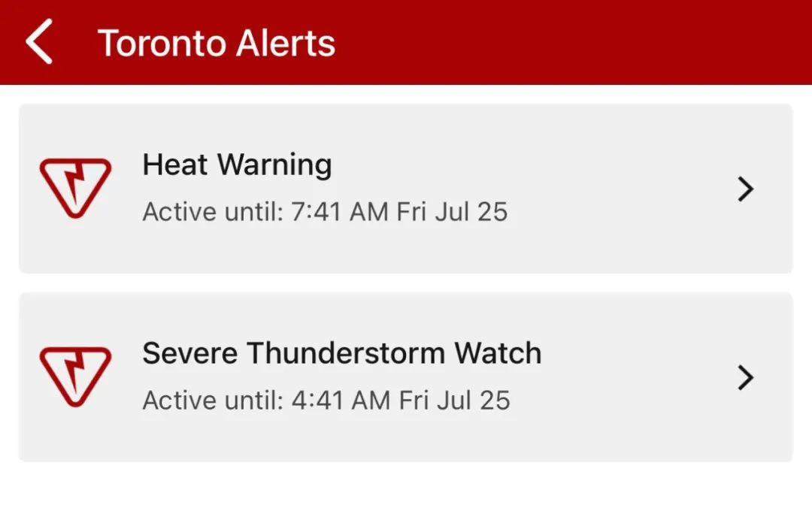Open the Severe Thunderstorm Watch title
Viewport: 812px width, 505px height.
[342, 353]
